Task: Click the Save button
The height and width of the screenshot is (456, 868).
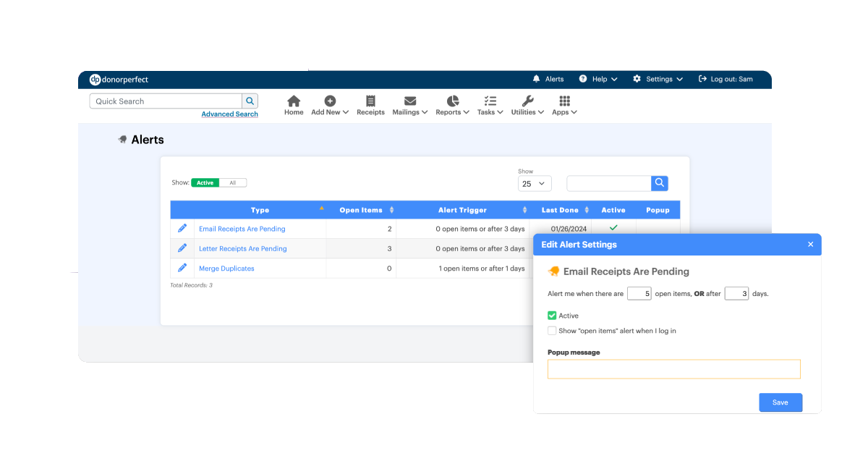Action: pos(780,402)
